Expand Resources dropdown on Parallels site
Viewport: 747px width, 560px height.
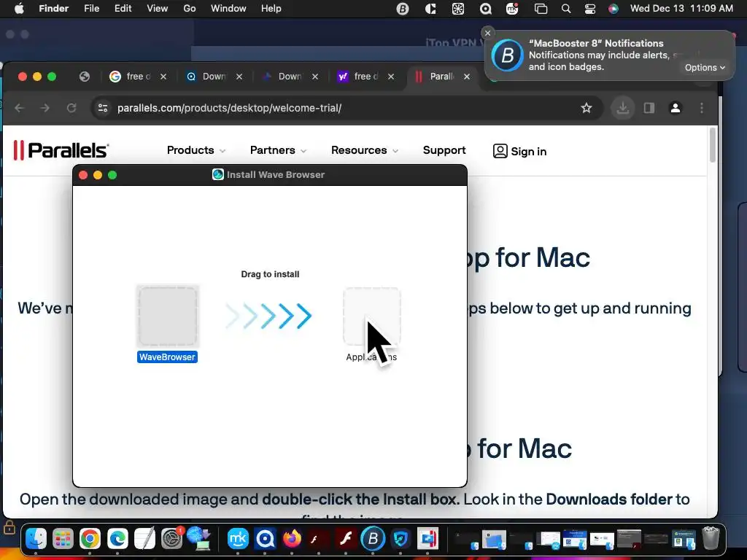[x=365, y=150]
